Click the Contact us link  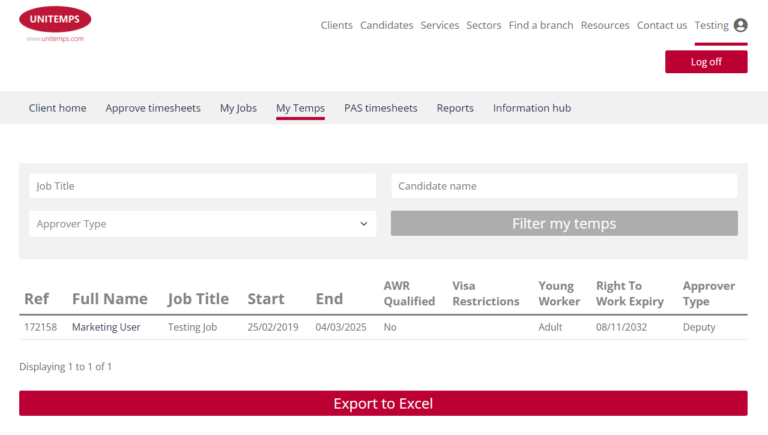662,25
